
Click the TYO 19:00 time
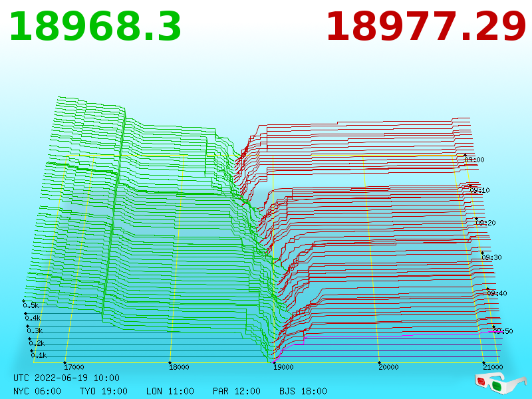coord(104,391)
